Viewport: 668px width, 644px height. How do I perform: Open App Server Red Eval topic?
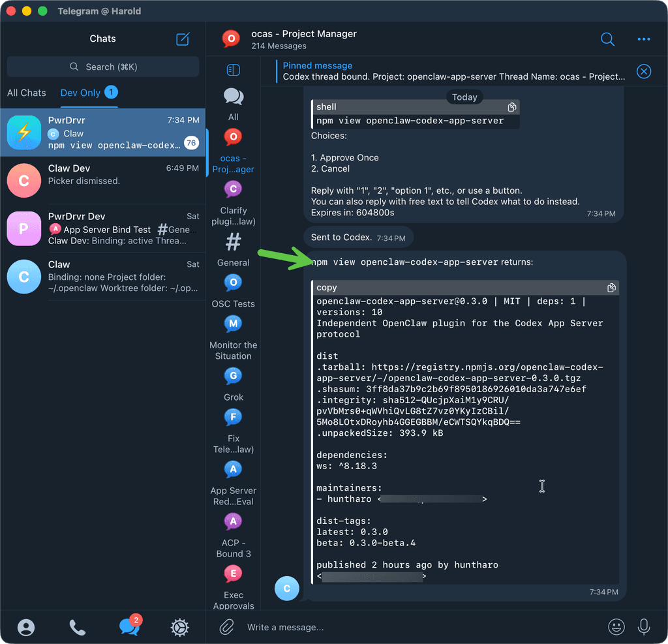click(233, 483)
